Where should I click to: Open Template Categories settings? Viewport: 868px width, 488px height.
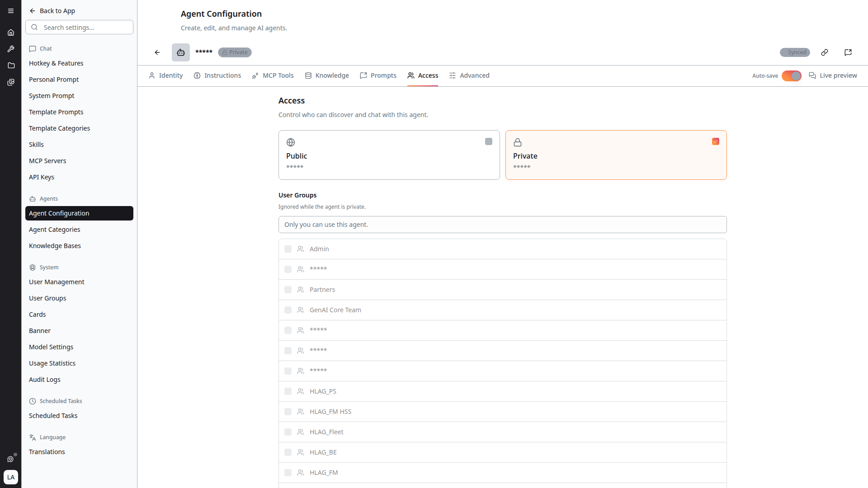coord(79,128)
